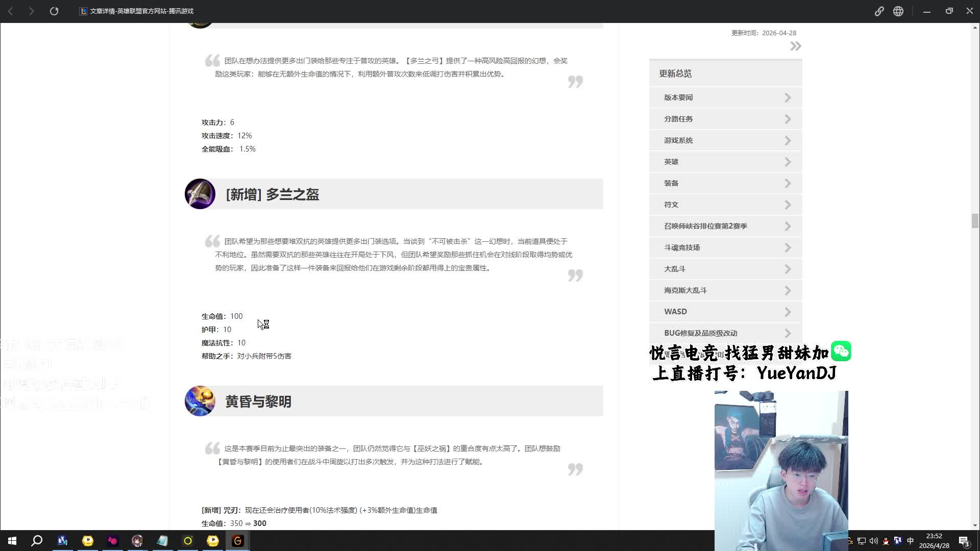The width and height of the screenshot is (980, 551).
Task: Click the 黄昏与黎明 item icon
Action: click(200, 401)
